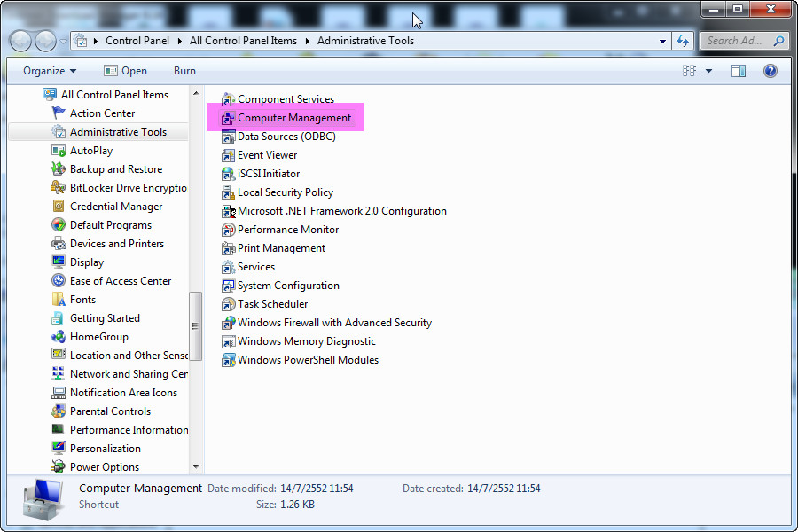The image size is (798, 532).
Task: Select Parental Controls tree item
Action: coord(101,411)
